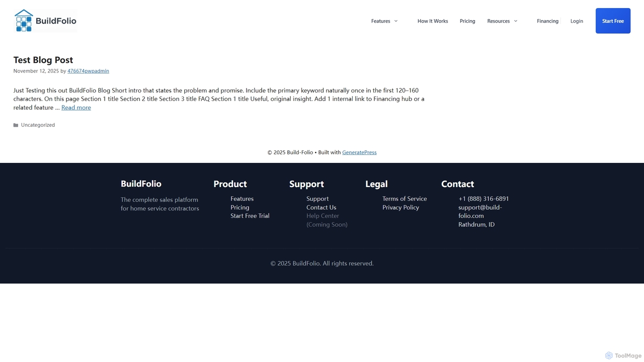Click the Legal footer heading
The width and height of the screenshot is (644, 362).
pyautogui.click(x=376, y=184)
